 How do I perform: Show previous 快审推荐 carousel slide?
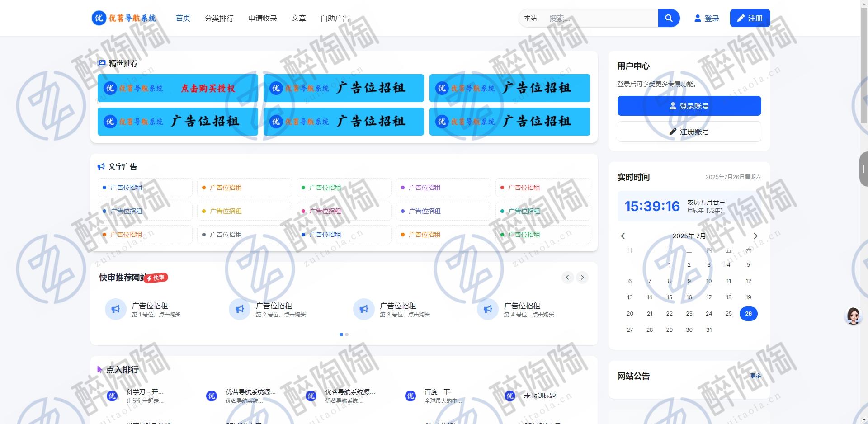pos(567,278)
